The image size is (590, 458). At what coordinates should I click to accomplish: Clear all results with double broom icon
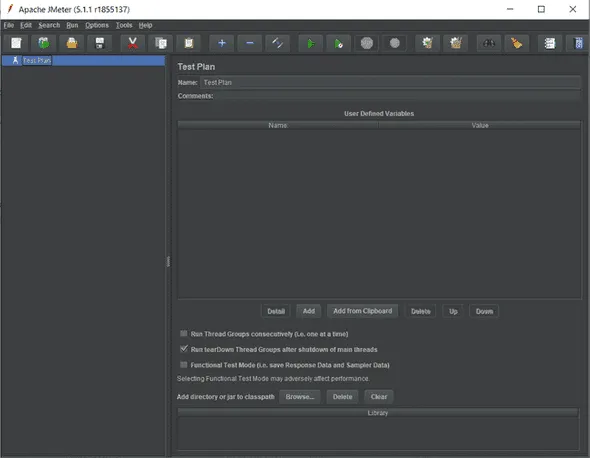tap(456, 43)
